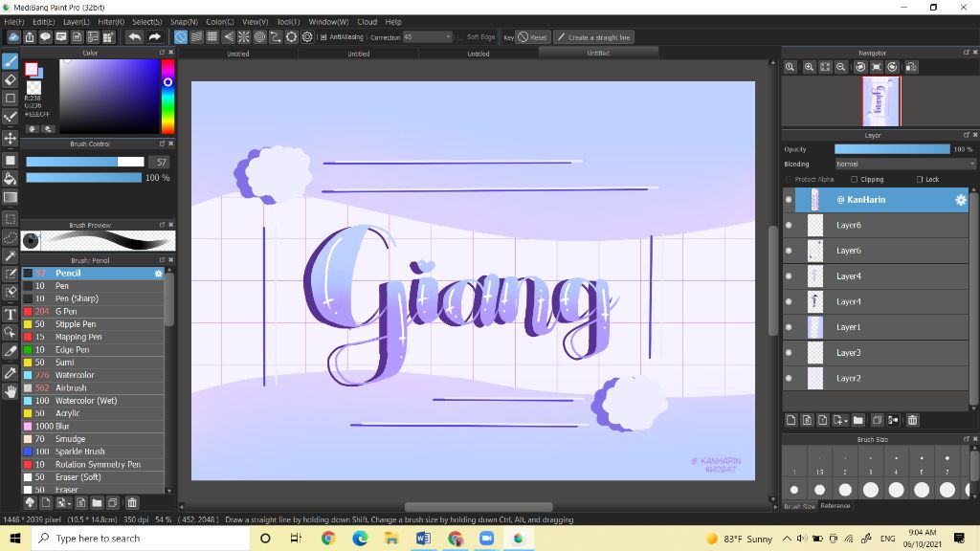Select the Watercolor brush

coord(93,375)
